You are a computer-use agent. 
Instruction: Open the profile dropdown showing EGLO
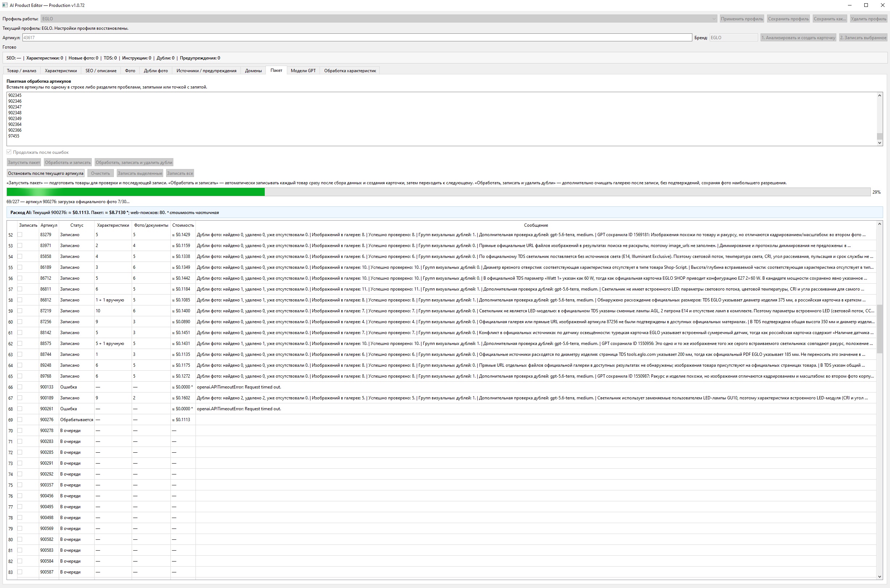[379, 19]
